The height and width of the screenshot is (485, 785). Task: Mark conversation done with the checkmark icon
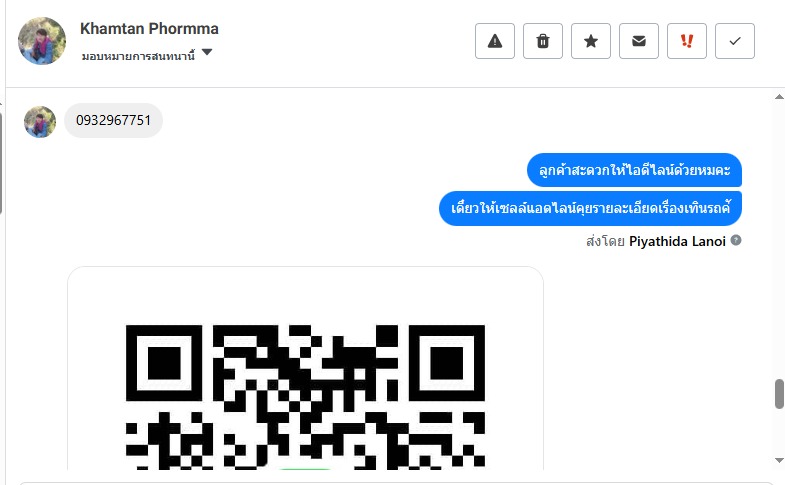tap(735, 41)
